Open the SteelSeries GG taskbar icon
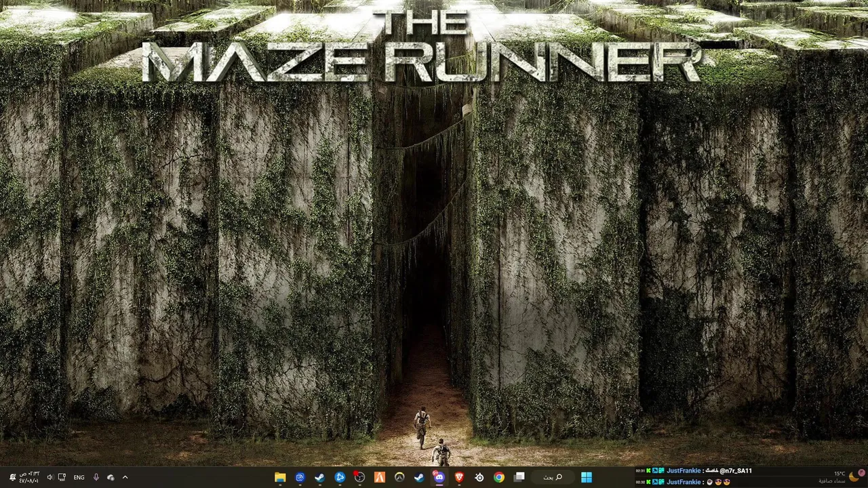The width and height of the screenshot is (868, 488). [x=479, y=477]
